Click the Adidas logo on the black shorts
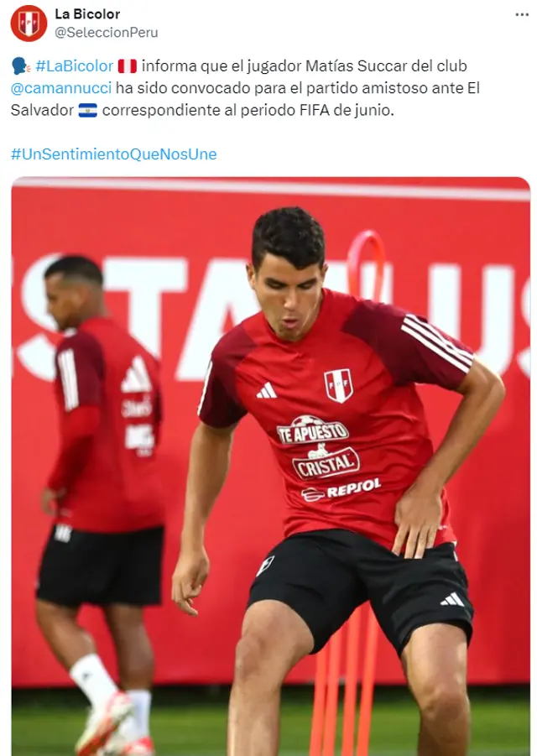The height and width of the screenshot is (756, 537). click(x=452, y=599)
